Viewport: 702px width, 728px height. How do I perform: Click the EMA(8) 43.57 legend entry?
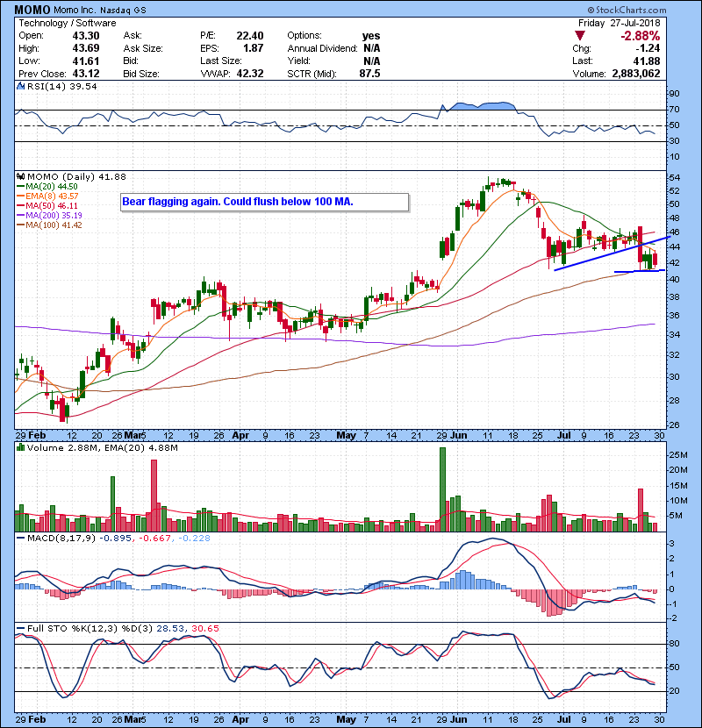point(47,196)
